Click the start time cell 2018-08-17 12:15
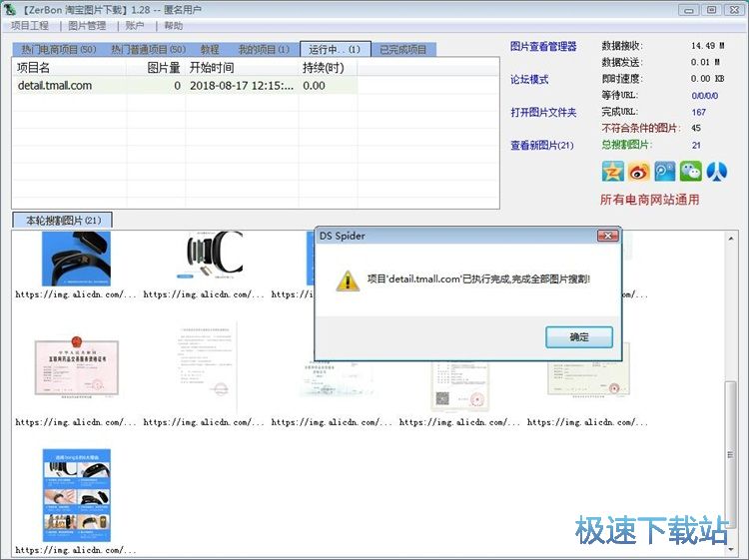This screenshot has width=749, height=560. coord(242,86)
